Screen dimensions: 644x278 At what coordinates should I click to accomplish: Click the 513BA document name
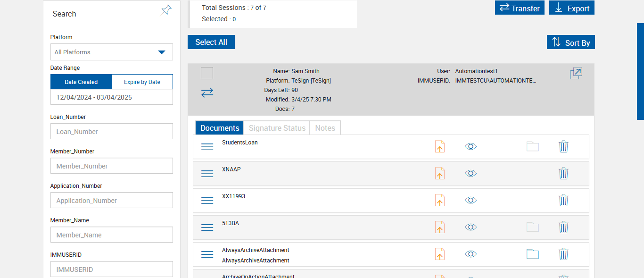(231, 223)
